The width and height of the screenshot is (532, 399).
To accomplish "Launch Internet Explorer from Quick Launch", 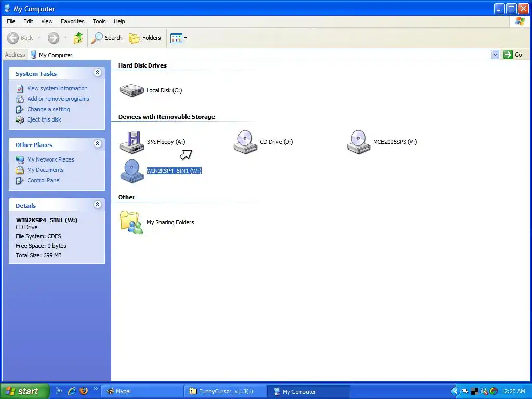I will 72,391.
